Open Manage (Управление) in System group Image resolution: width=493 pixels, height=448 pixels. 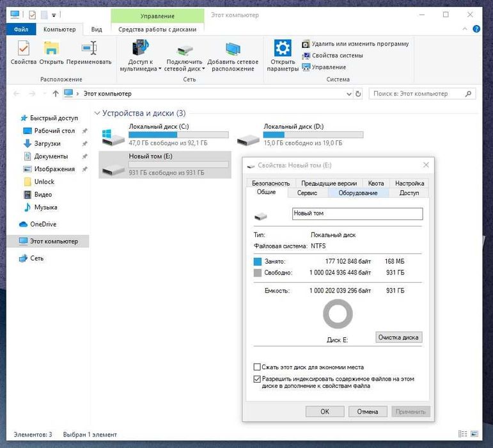point(324,67)
